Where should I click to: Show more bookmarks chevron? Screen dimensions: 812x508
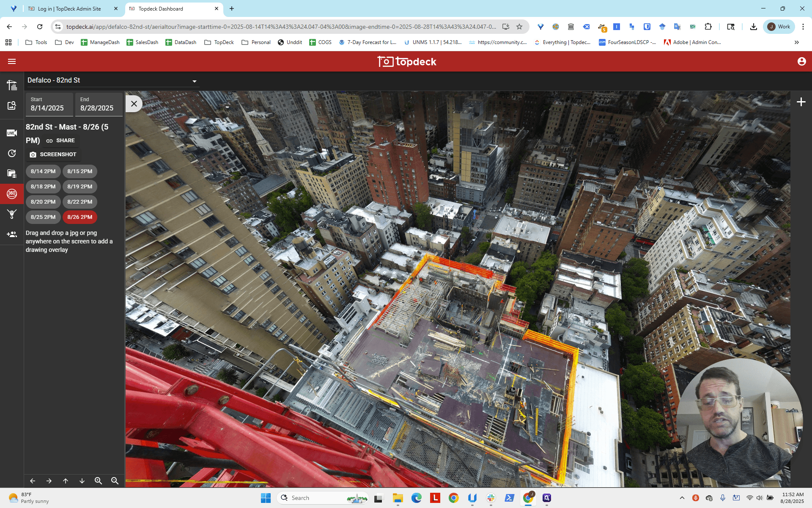797,42
